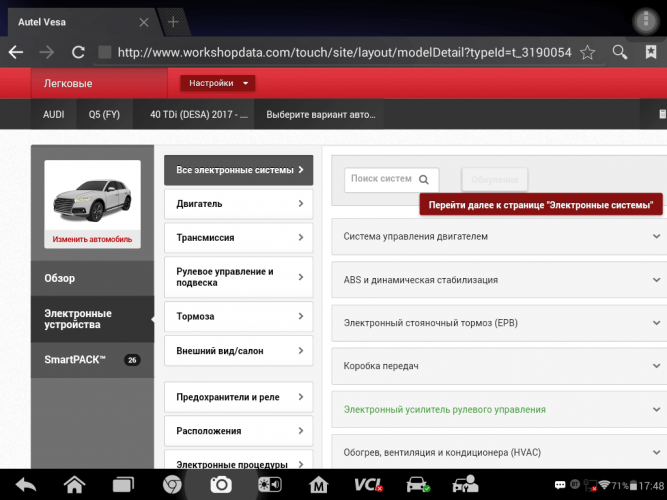
Task: Open Все электронные системы category
Action: 239,170
